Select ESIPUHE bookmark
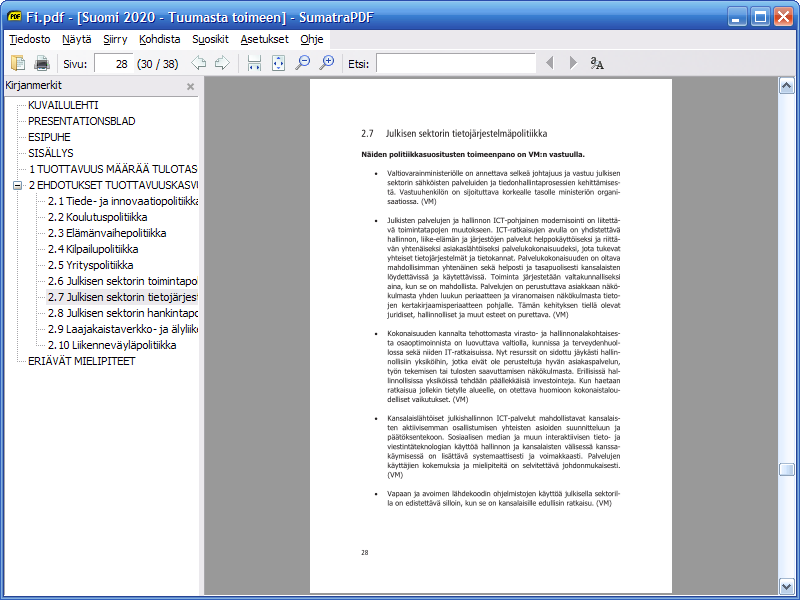Screen dimensions: 800x600 pos(49,137)
